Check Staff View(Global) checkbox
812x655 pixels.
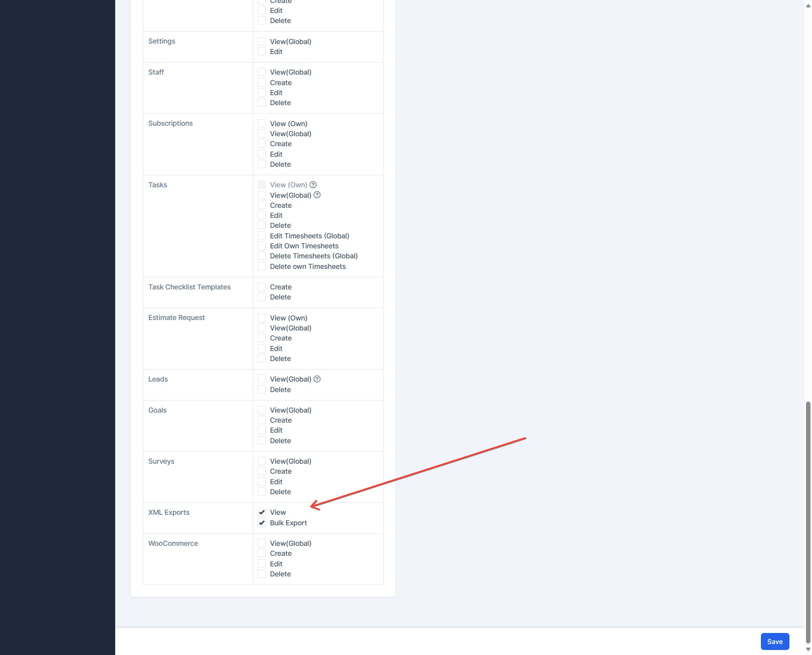pos(261,72)
